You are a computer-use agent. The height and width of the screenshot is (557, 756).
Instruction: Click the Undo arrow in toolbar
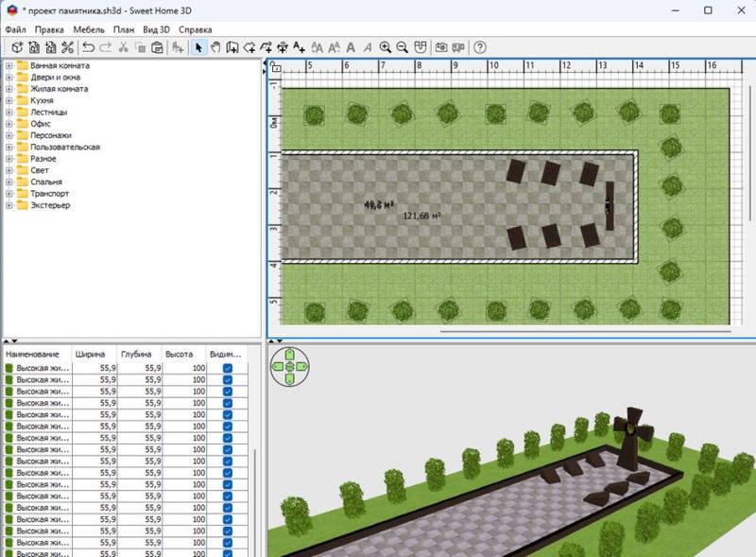pyautogui.click(x=88, y=47)
